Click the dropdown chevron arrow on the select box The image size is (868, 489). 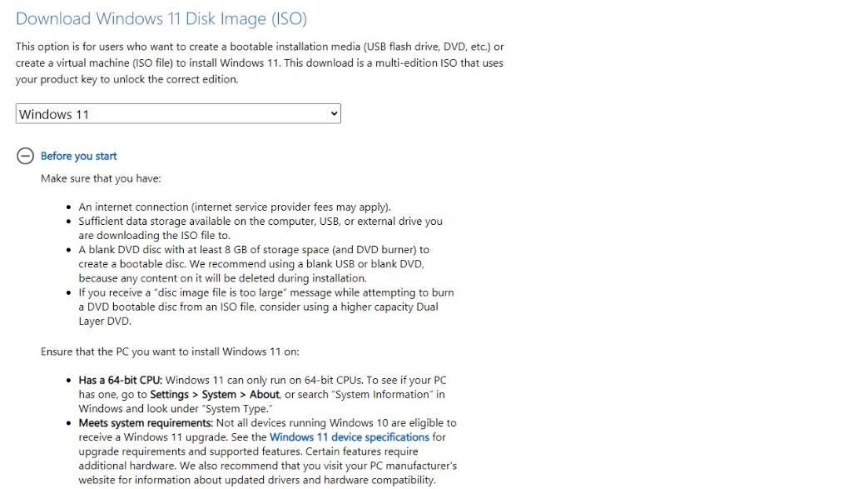pos(334,113)
